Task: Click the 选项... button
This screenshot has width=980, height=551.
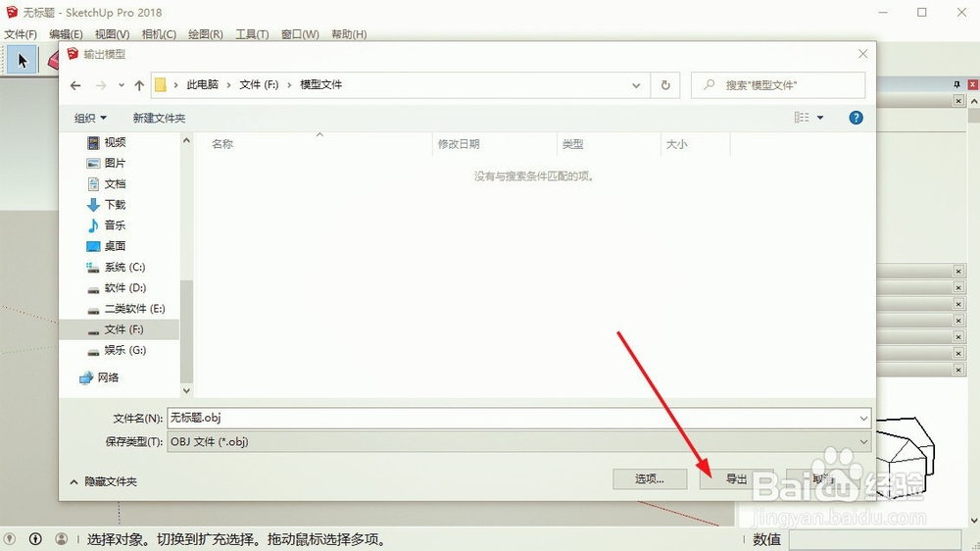Action: [650, 479]
